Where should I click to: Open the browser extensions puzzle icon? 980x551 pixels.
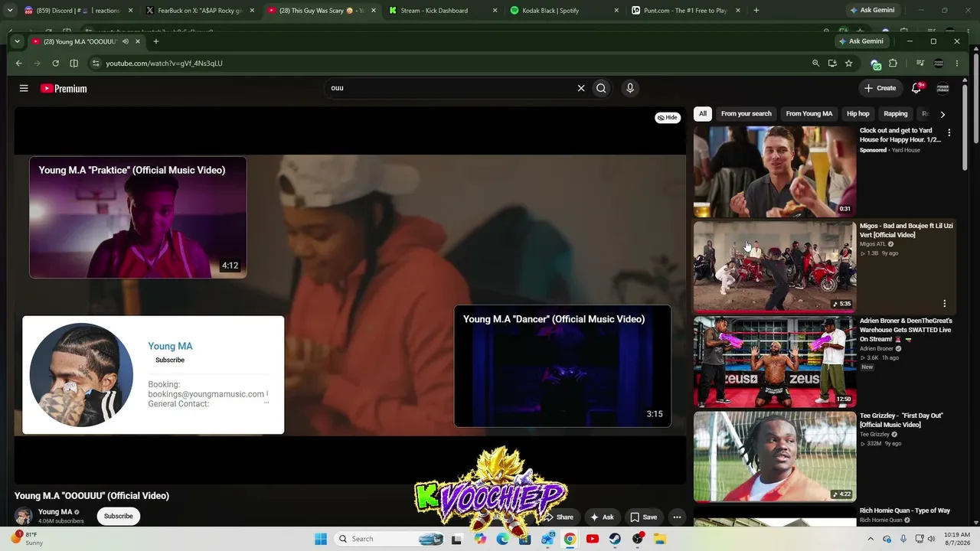pos(893,64)
